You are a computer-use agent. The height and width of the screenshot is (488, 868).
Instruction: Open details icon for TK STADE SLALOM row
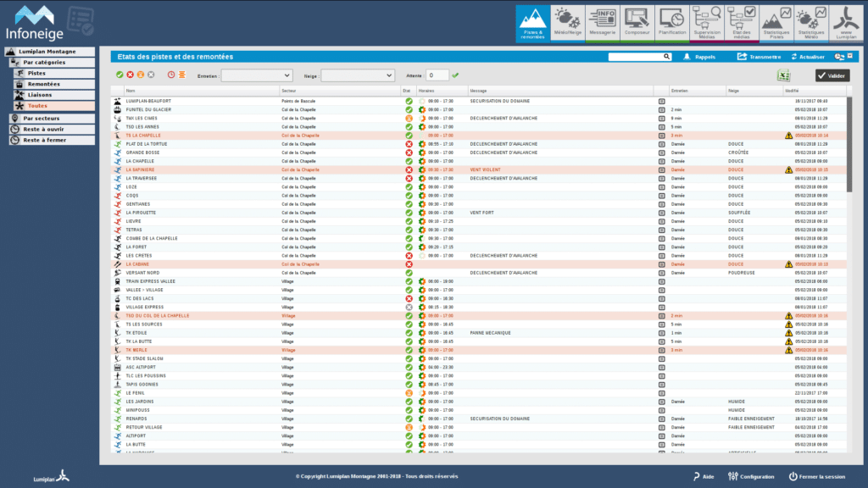(661, 358)
